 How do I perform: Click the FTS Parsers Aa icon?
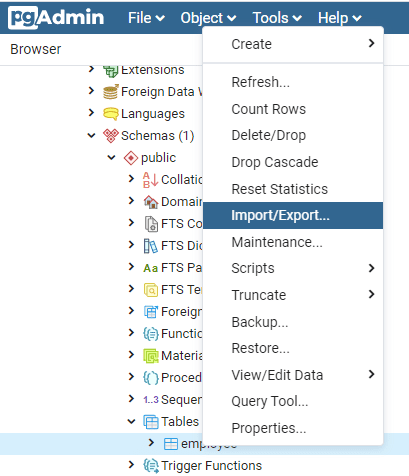(150, 268)
